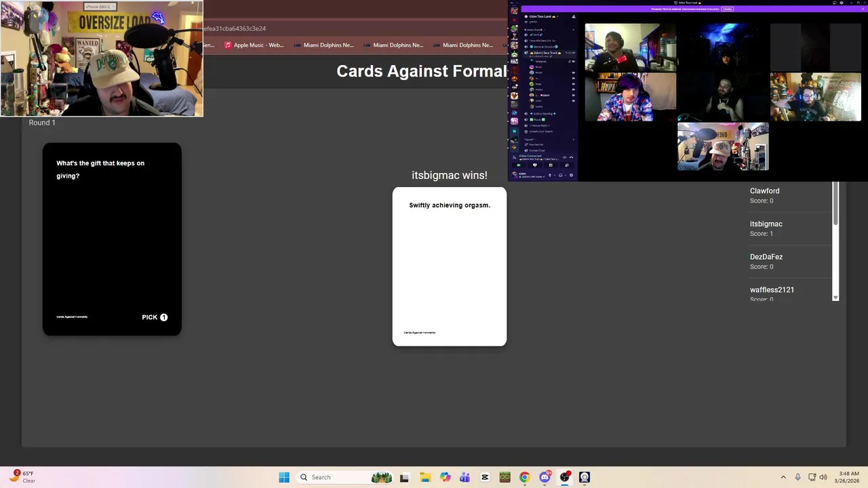Click Disable in Streamer Mode banner
The image size is (868, 488).
pyautogui.click(x=727, y=9)
